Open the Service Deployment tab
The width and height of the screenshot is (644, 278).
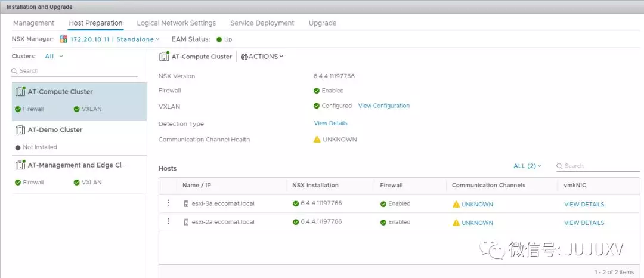coord(262,23)
